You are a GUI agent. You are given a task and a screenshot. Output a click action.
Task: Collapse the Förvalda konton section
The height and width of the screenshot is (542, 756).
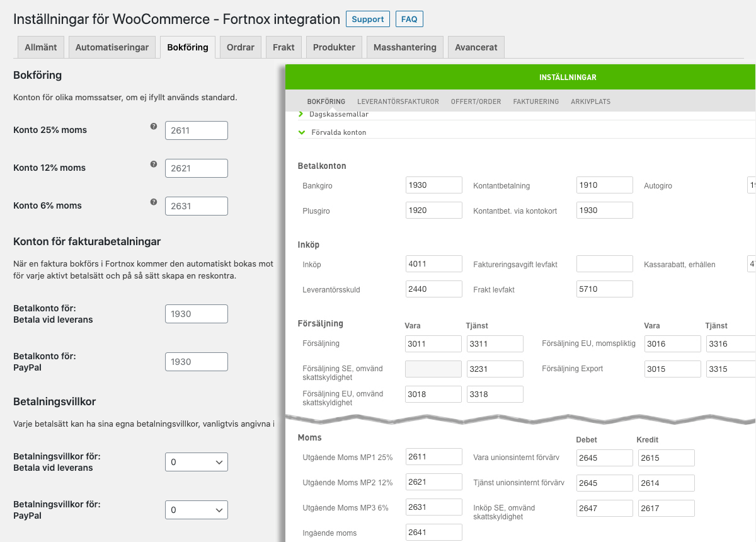pos(338,132)
